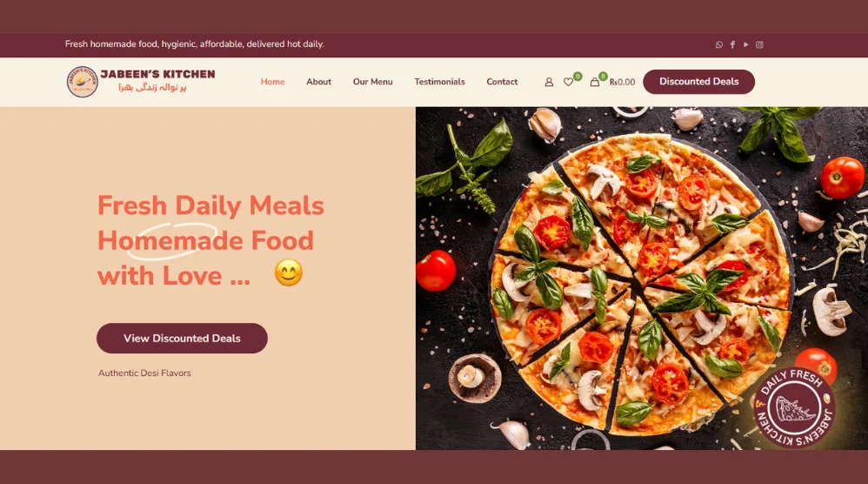This screenshot has width=868, height=484.
Task: Click the Discounted Deals header button
Action: (698, 82)
